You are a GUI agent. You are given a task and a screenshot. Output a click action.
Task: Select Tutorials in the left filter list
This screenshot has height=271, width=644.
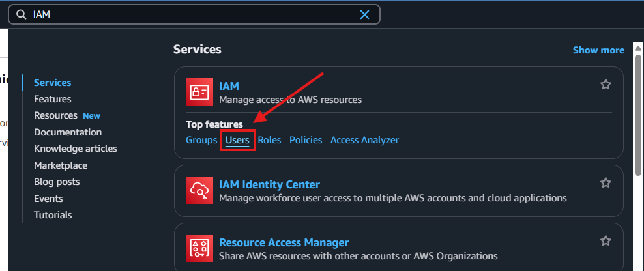point(53,215)
